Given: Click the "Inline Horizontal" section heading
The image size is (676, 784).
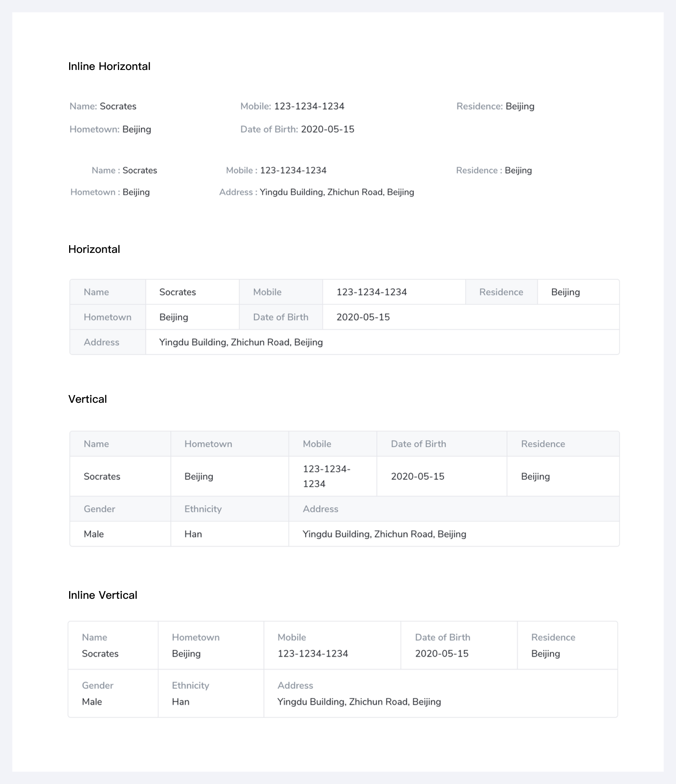Looking at the screenshot, I should tap(109, 66).
